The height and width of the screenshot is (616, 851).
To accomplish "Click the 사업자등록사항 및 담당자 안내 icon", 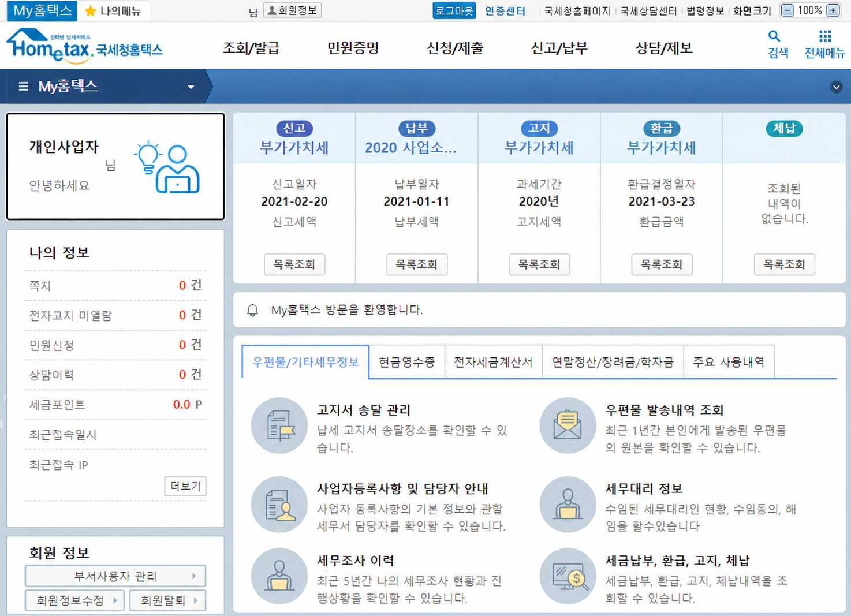I will tap(279, 505).
